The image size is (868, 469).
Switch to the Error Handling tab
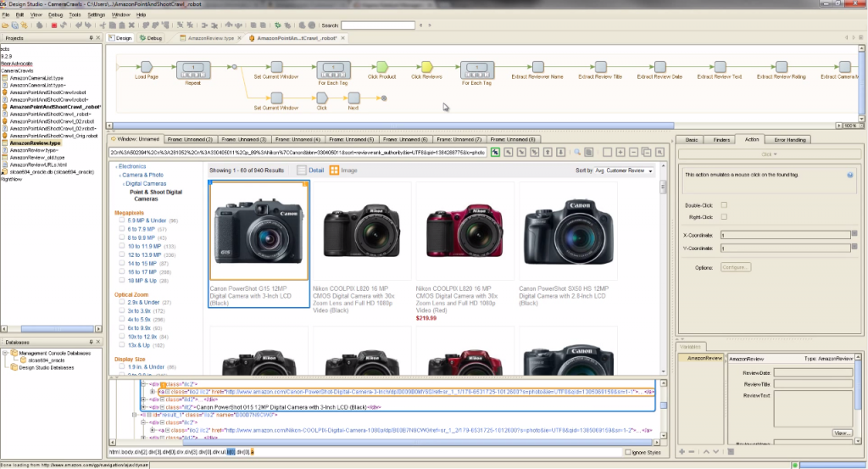click(789, 140)
